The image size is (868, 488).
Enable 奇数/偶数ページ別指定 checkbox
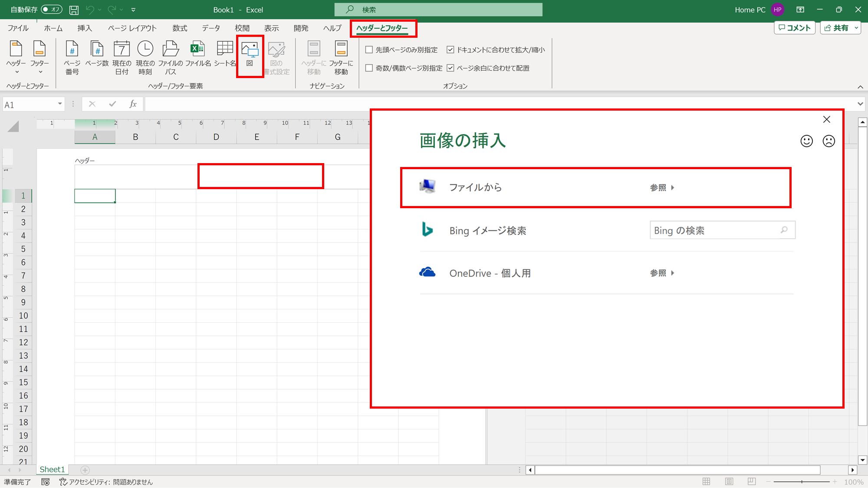369,67
